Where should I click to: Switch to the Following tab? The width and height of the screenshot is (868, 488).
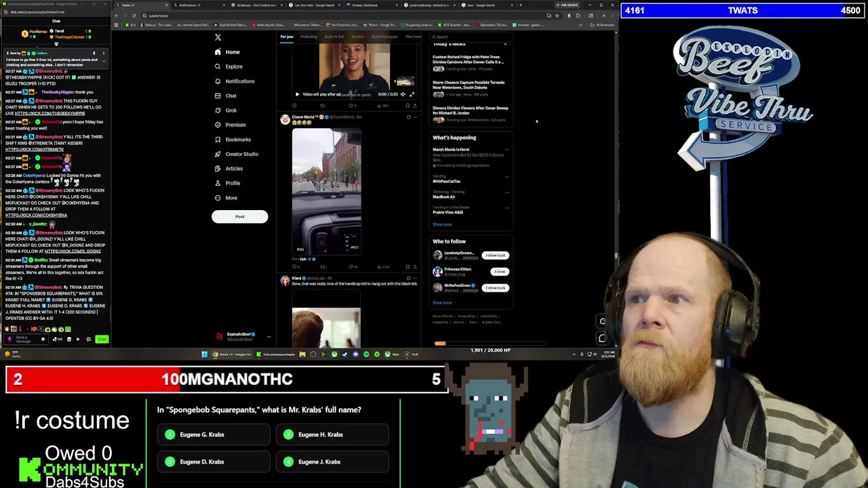click(x=309, y=37)
